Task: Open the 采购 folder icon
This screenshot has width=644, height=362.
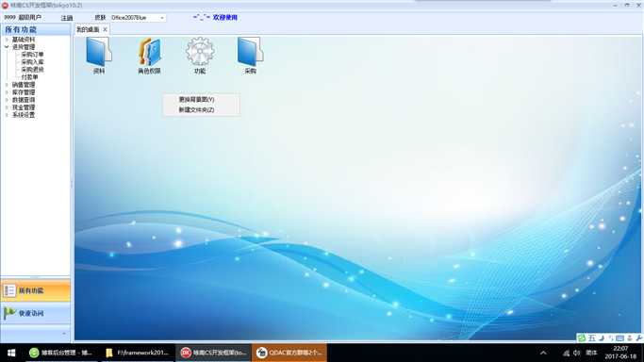Action: pyautogui.click(x=250, y=52)
